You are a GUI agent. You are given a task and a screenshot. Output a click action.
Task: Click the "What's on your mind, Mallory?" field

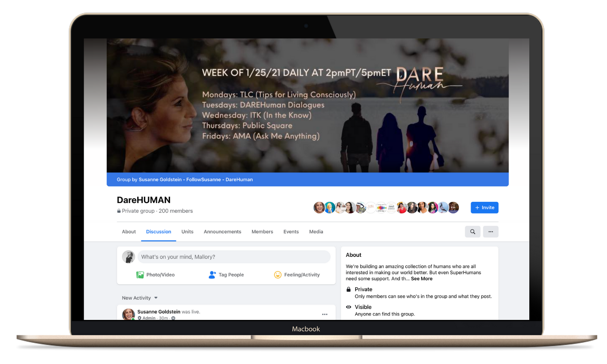pyautogui.click(x=234, y=257)
